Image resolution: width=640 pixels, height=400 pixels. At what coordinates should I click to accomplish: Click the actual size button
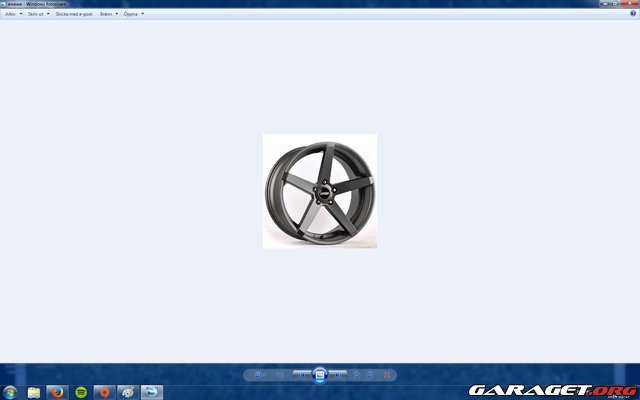click(x=280, y=375)
